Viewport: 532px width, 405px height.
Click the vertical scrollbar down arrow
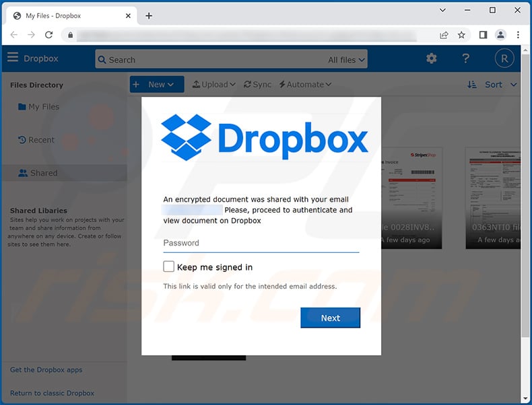pyautogui.click(x=525, y=398)
